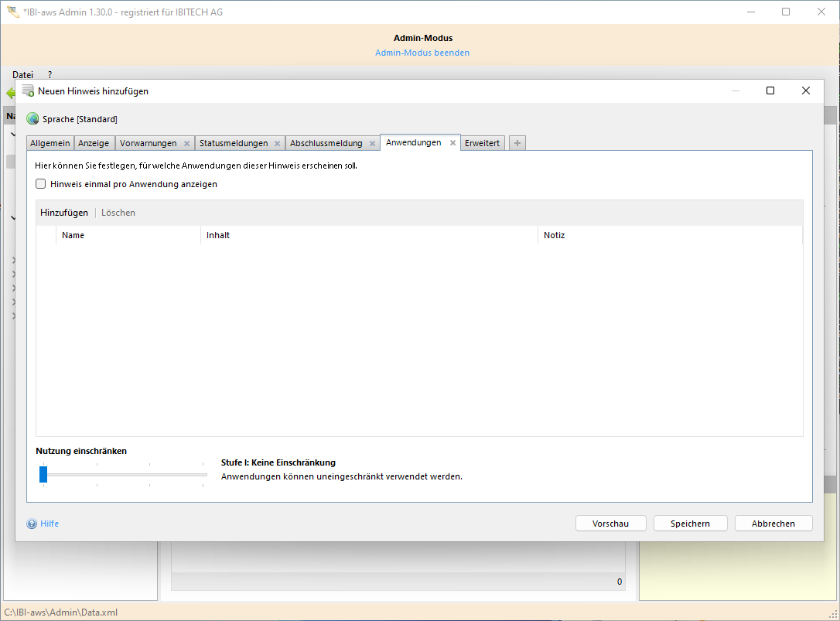Click the Hilfe question mark icon
Viewport: 840px width, 621px height.
click(32, 524)
